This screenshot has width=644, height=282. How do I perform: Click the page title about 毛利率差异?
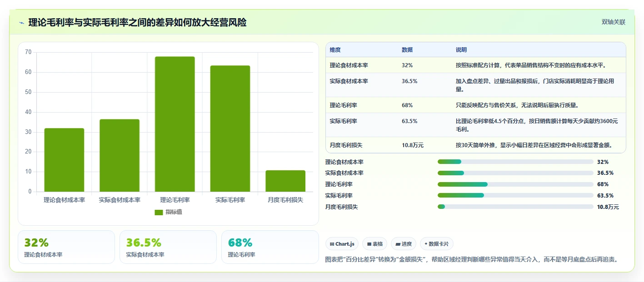137,23
